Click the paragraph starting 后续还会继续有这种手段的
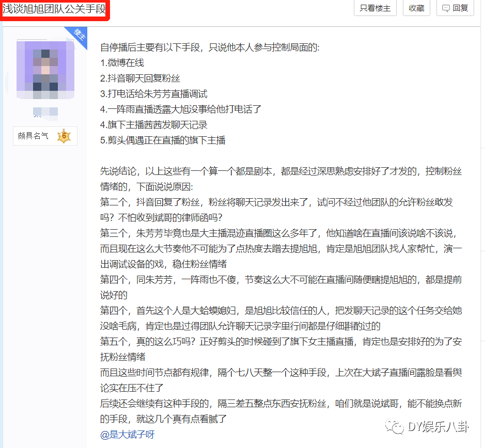485x448 pixels. point(281,411)
